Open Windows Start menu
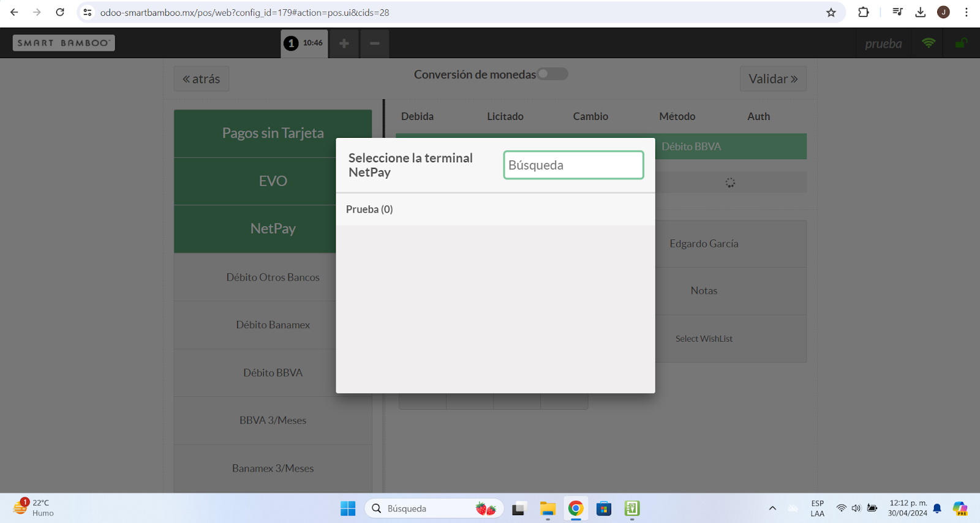 348,508
